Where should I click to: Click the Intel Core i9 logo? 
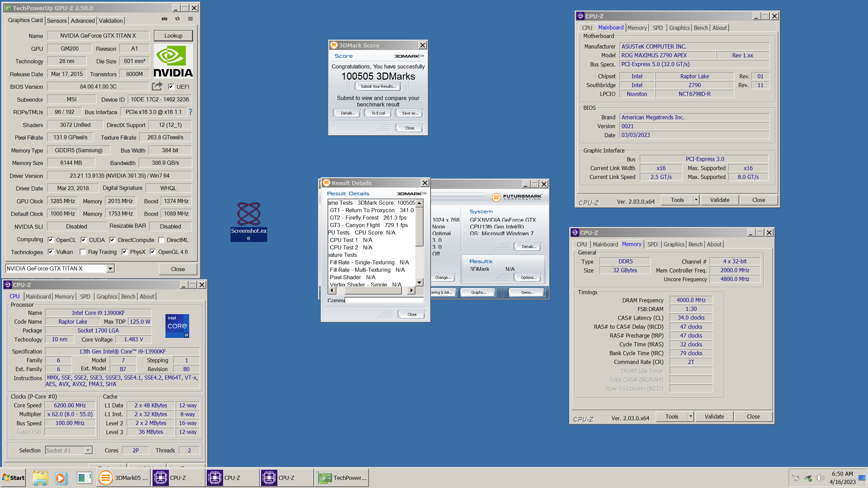(177, 326)
